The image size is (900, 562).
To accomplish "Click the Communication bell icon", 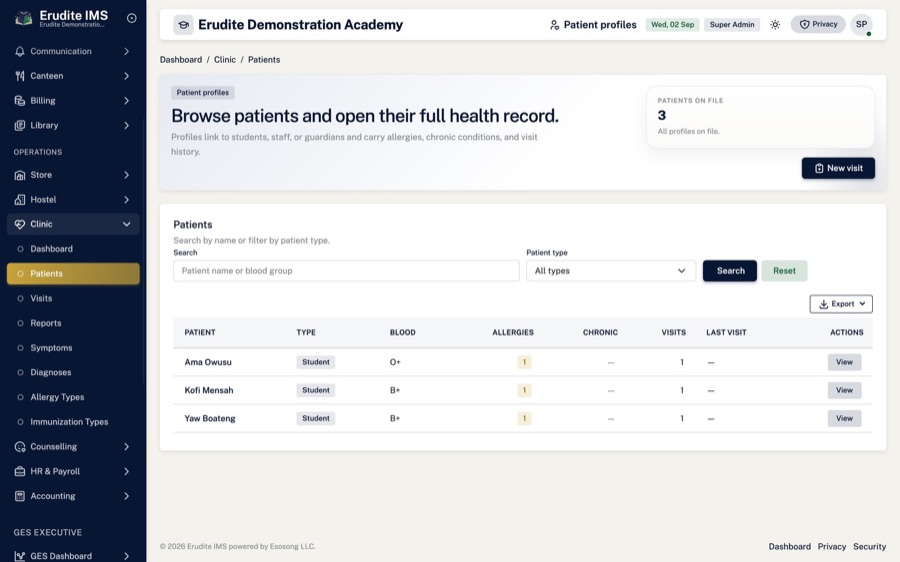I will pos(20,51).
